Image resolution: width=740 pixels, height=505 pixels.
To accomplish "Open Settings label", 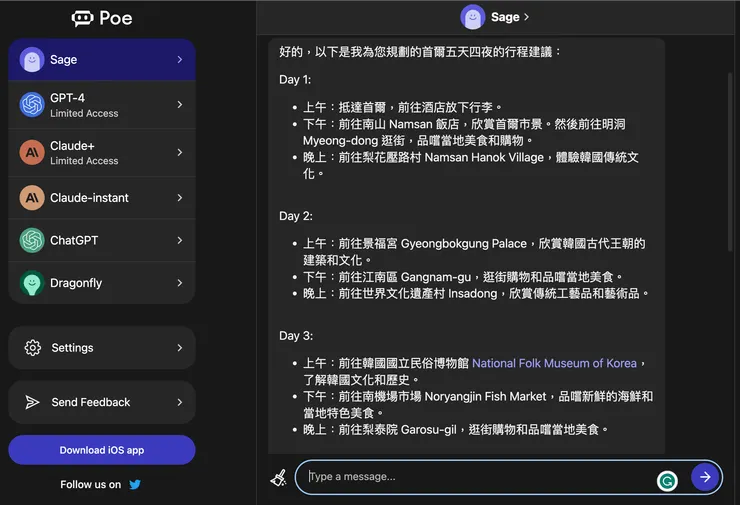I will point(72,348).
